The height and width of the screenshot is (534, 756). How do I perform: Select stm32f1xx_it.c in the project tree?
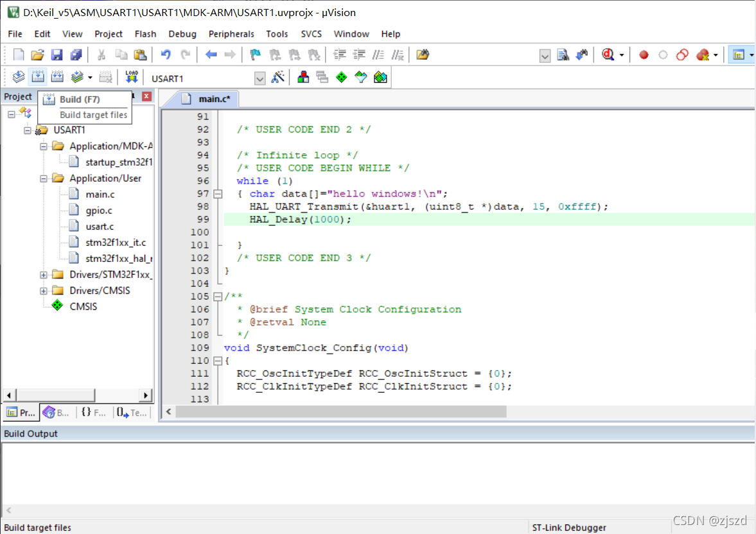[x=115, y=243]
